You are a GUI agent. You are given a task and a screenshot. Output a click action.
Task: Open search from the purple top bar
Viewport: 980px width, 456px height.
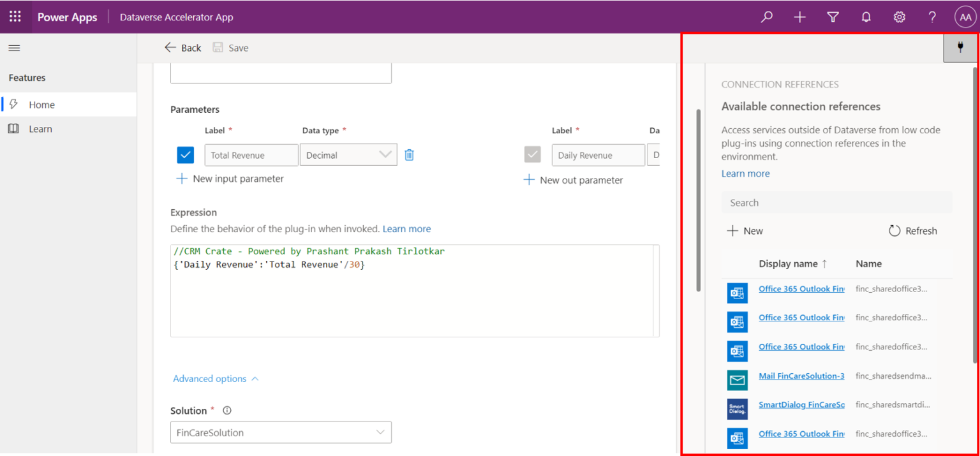[x=766, y=17]
